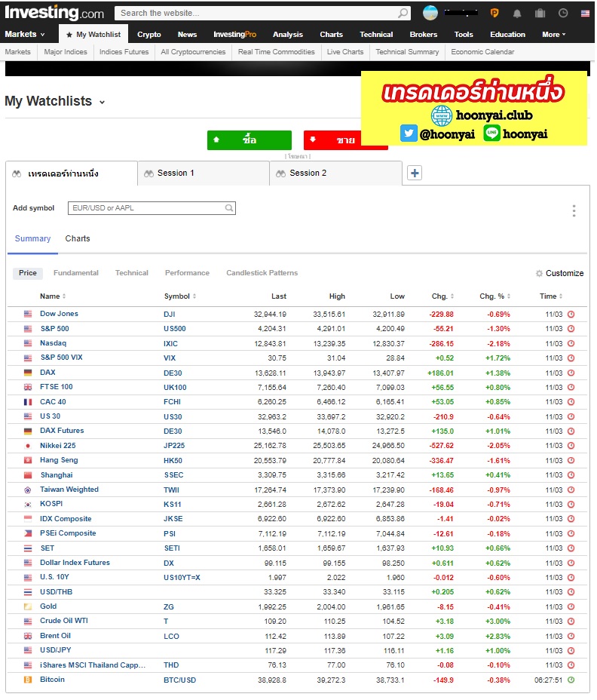Click the Customize gear icon
This screenshot has height=700, width=597.
tap(540, 273)
